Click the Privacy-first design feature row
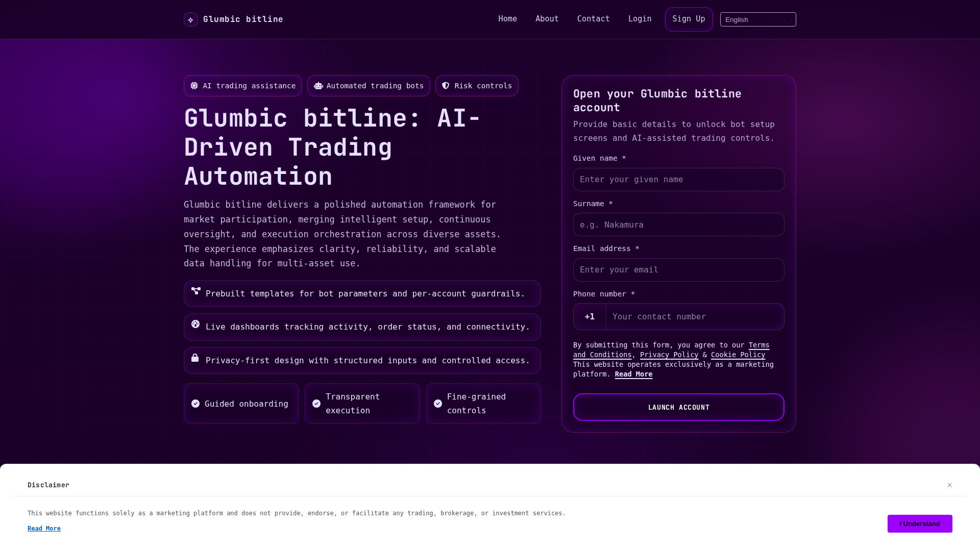The width and height of the screenshot is (980, 551). [362, 360]
